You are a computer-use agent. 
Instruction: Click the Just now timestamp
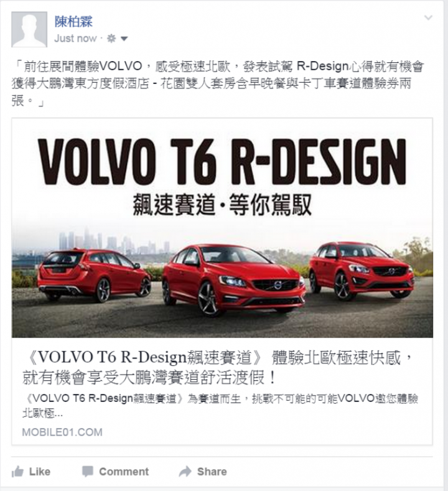point(75,39)
